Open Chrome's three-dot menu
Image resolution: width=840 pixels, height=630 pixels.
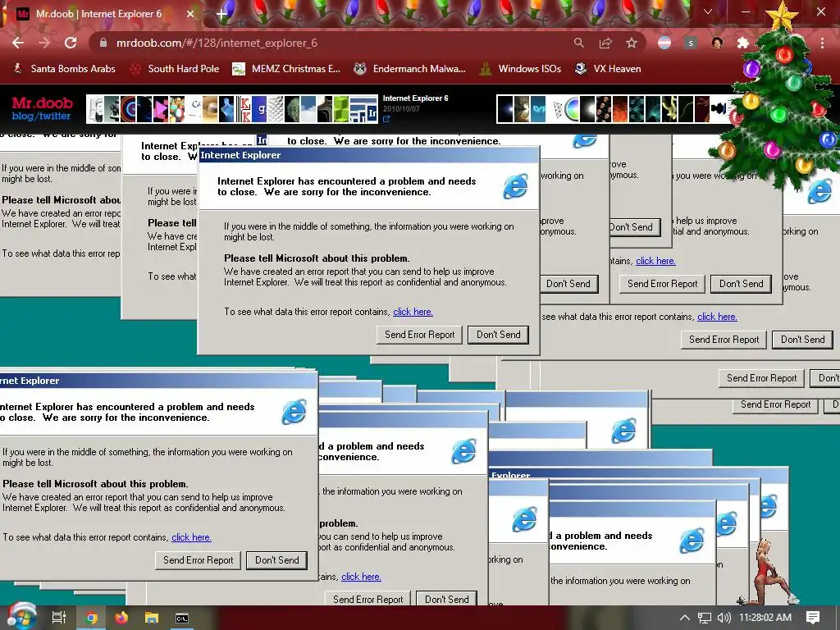(x=822, y=43)
